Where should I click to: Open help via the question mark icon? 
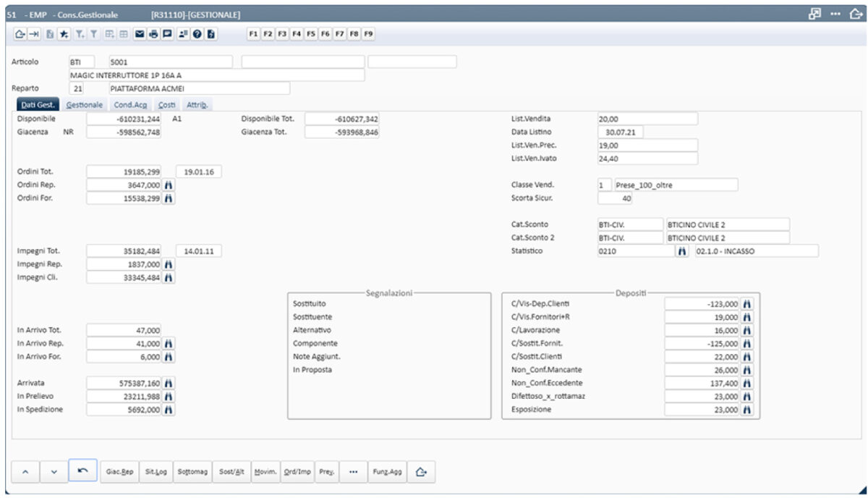(197, 32)
